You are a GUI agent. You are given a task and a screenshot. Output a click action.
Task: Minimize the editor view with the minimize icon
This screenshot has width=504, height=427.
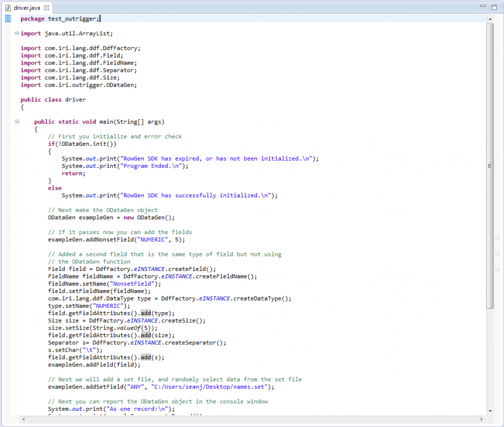(x=483, y=5)
